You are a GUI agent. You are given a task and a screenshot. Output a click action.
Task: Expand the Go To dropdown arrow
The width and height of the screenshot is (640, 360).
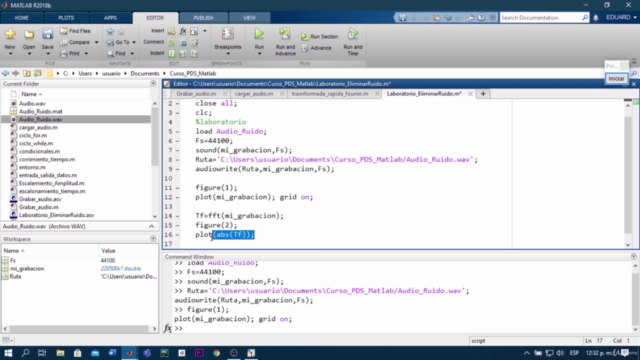134,42
